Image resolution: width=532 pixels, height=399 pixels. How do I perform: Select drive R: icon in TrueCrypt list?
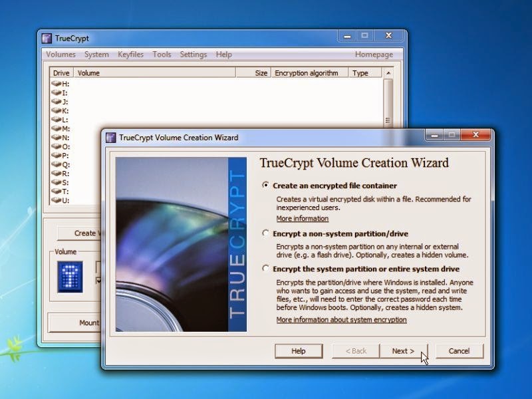57,174
